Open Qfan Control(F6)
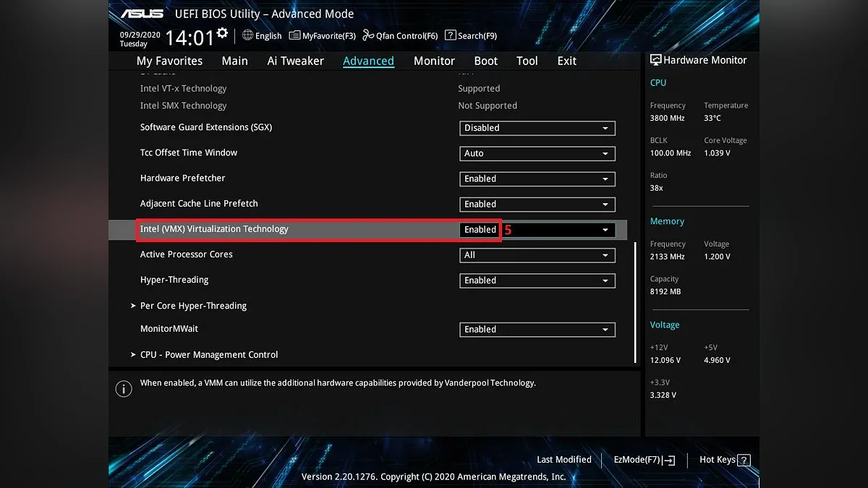This screenshot has width=868, height=488. click(400, 35)
